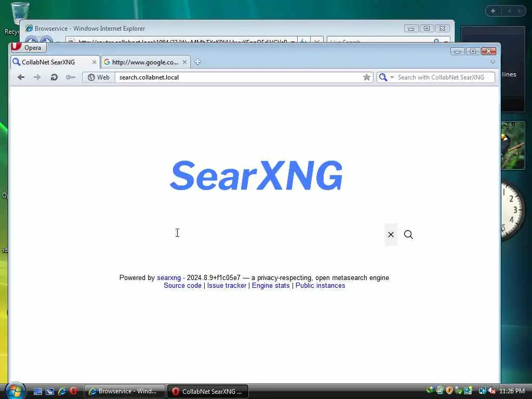This screenshot has width=532, height=399.
Task: Click Show Desktop in quick launch
Action: coord(37,391)
